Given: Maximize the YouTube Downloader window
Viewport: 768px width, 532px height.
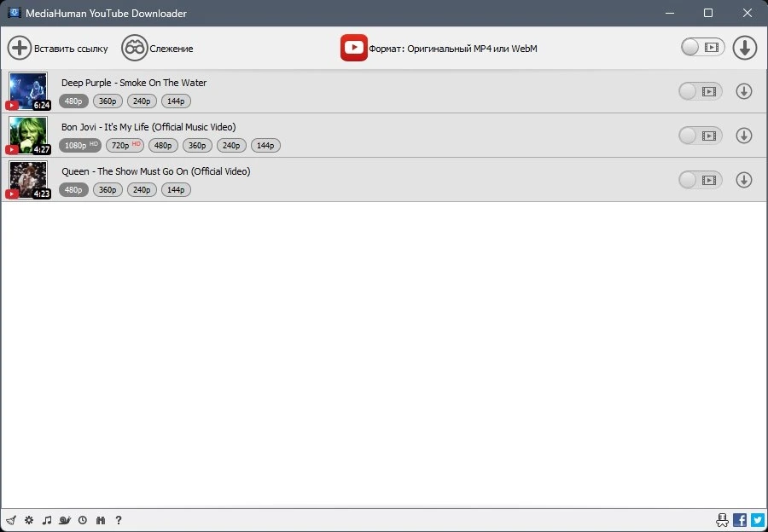Looking at the screenshot, I should (708, 13).
